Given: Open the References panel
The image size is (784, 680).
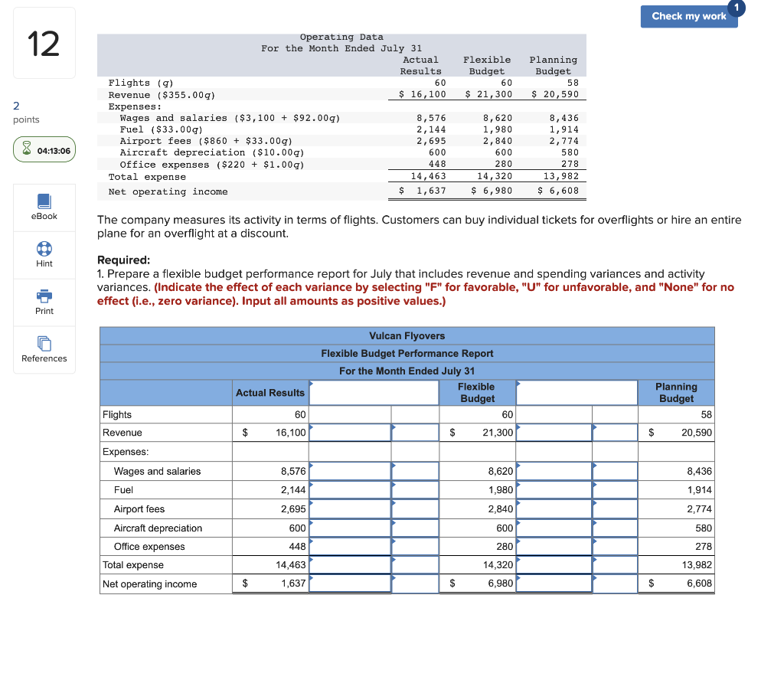Looking at the screenshot, I should [44, 349].
